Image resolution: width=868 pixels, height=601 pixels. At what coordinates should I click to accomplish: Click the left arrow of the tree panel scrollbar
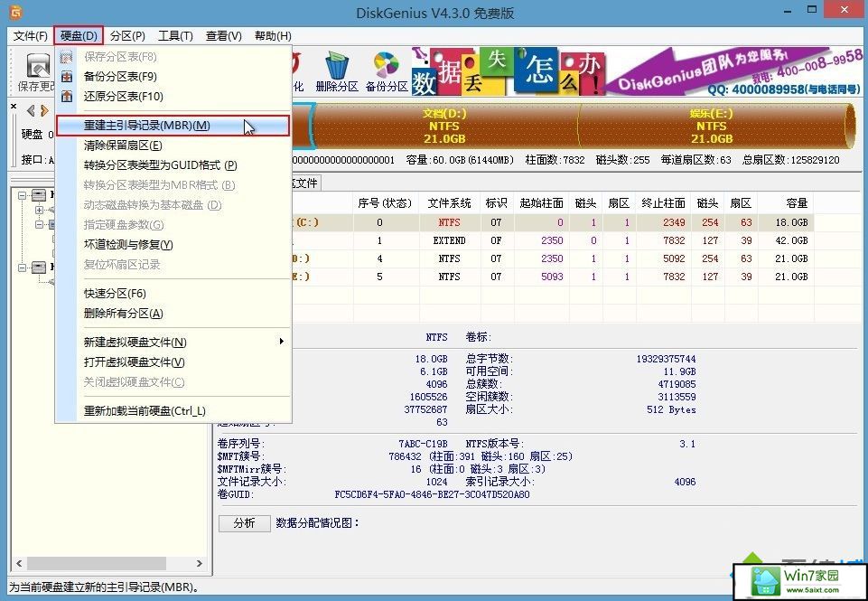19,563
